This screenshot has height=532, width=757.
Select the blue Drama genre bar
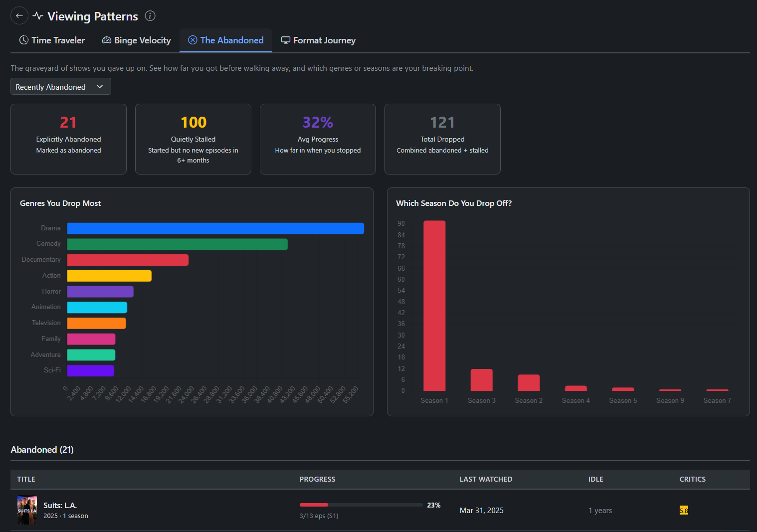(215, 228)
